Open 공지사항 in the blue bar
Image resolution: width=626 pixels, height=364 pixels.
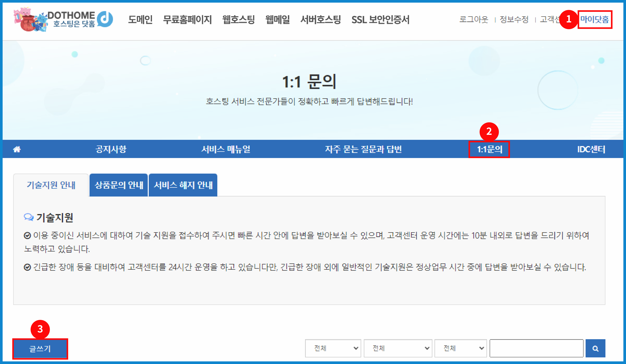111,149
